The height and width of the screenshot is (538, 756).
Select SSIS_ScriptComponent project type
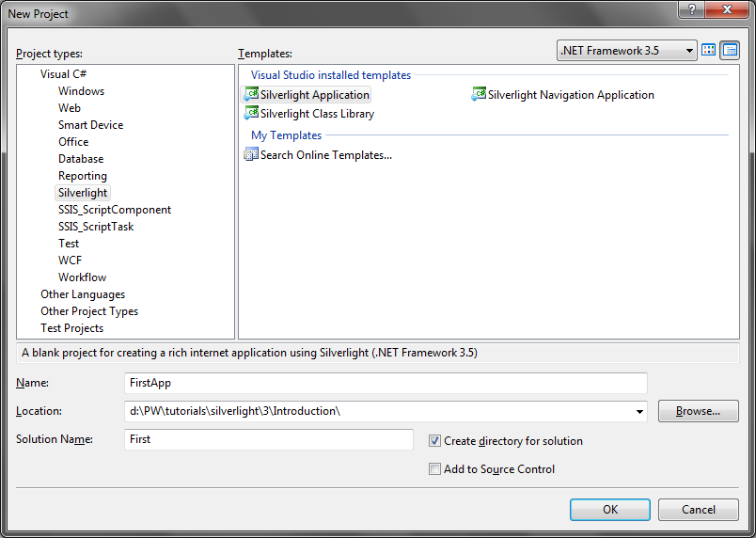pos(115,210)
